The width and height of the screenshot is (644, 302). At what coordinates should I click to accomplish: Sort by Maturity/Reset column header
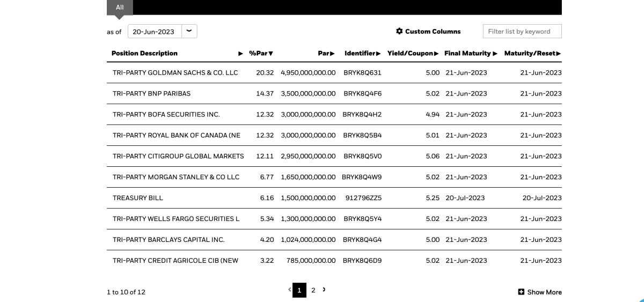coord(533,53)
